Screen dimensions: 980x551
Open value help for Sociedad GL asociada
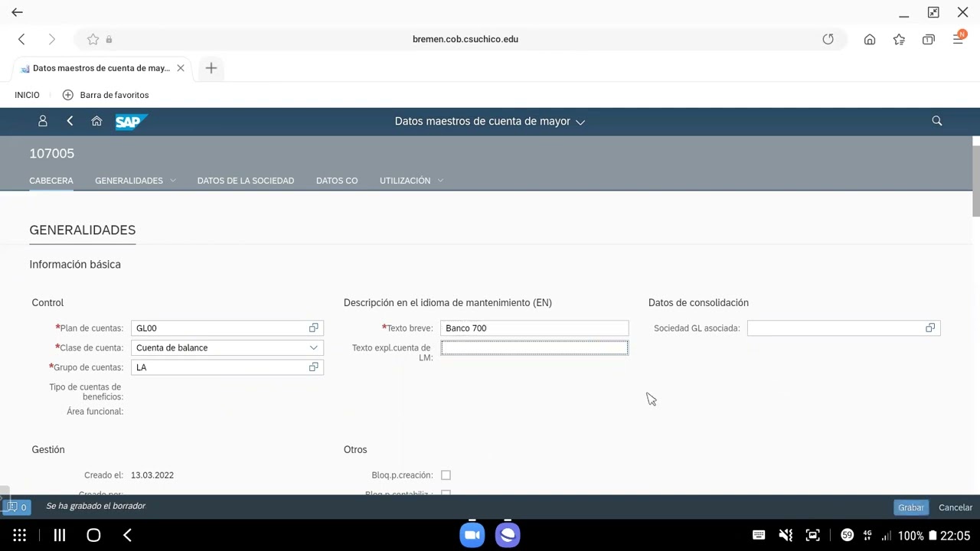pos(930,328)
